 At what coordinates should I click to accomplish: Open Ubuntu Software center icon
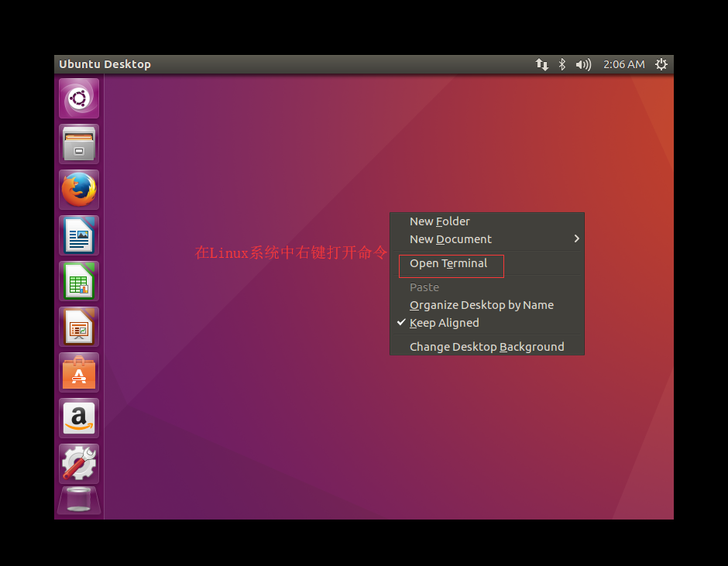point(79,372)
